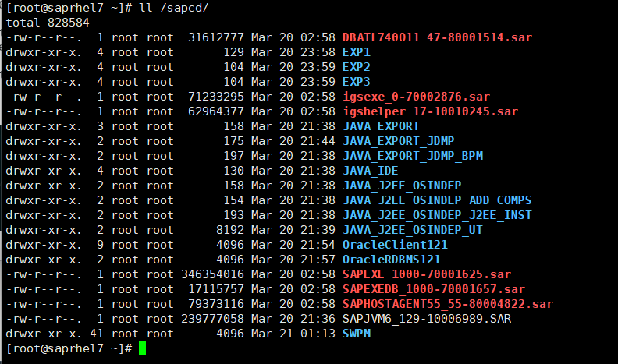Screen dimensions: 618x364
Task: Click the JAVA_IDE directory name
Action: coord(370,171)
